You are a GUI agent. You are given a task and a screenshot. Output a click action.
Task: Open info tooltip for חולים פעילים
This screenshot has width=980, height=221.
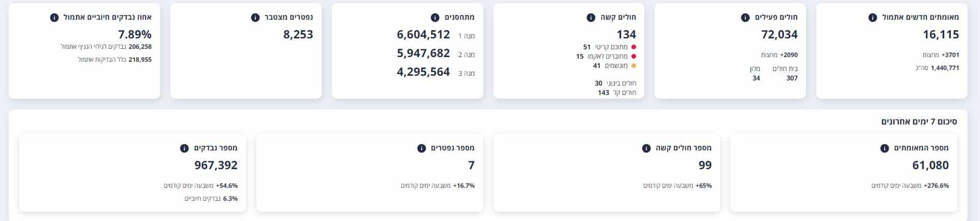tap(745, 17)
